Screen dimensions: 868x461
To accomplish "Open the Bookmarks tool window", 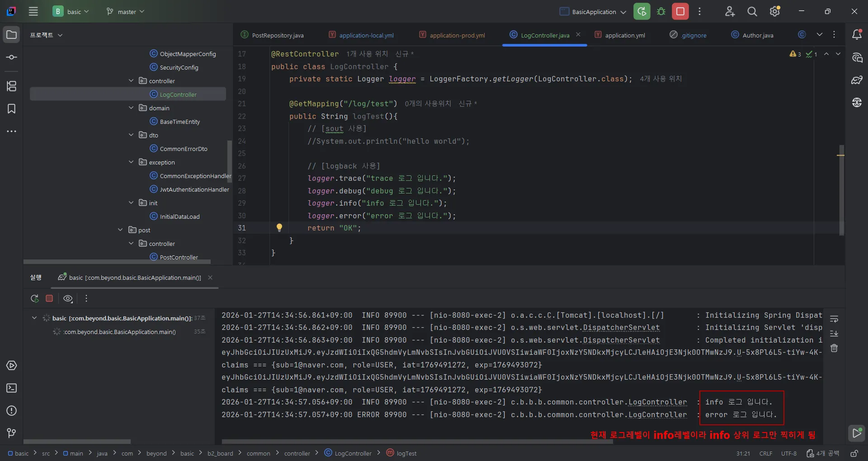I will pyautogui.click(x=12, y=108).
